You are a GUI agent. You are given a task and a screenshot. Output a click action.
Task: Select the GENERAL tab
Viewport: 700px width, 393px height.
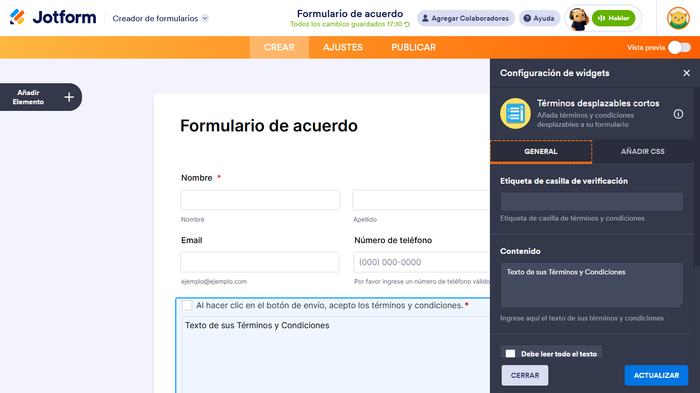click(541, 151)
